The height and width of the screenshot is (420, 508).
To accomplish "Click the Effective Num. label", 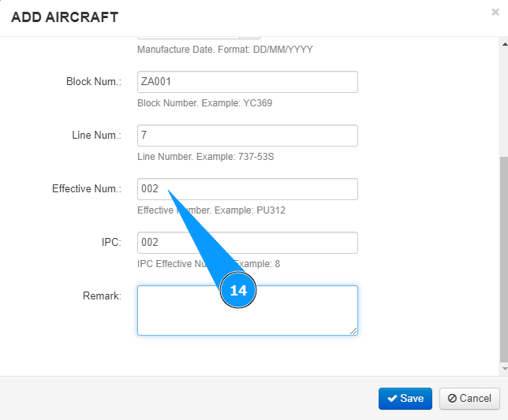I will pyautogui.click(x=87, y=189).
